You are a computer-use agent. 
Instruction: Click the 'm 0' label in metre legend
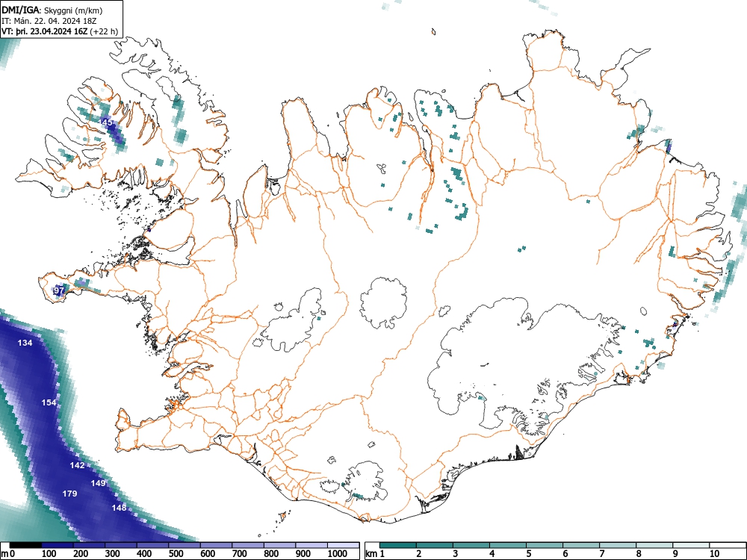(x=7, y=554)
